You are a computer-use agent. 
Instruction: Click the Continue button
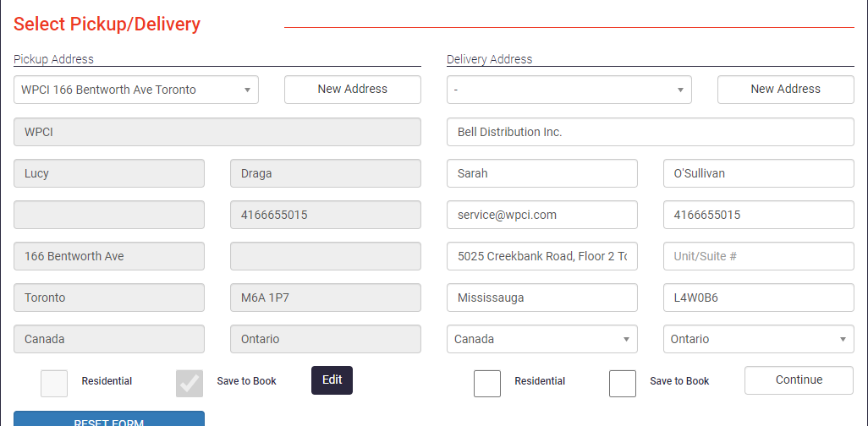point(799,380)
